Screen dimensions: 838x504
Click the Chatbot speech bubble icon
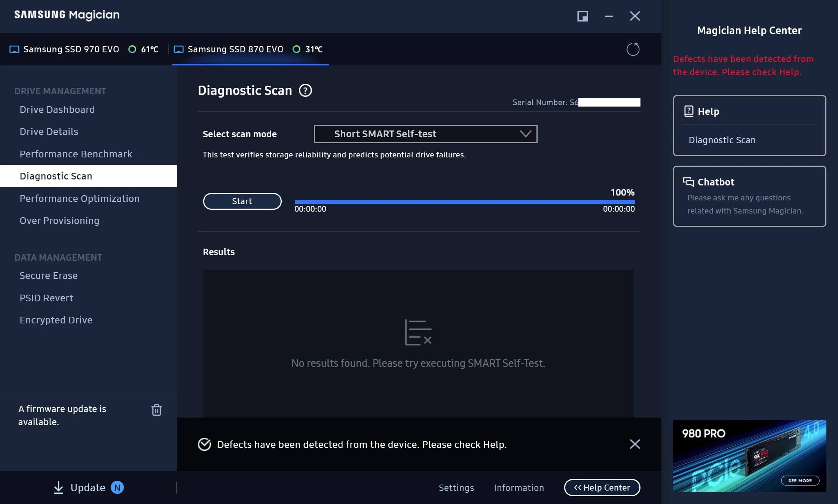[x=688, y=182]
